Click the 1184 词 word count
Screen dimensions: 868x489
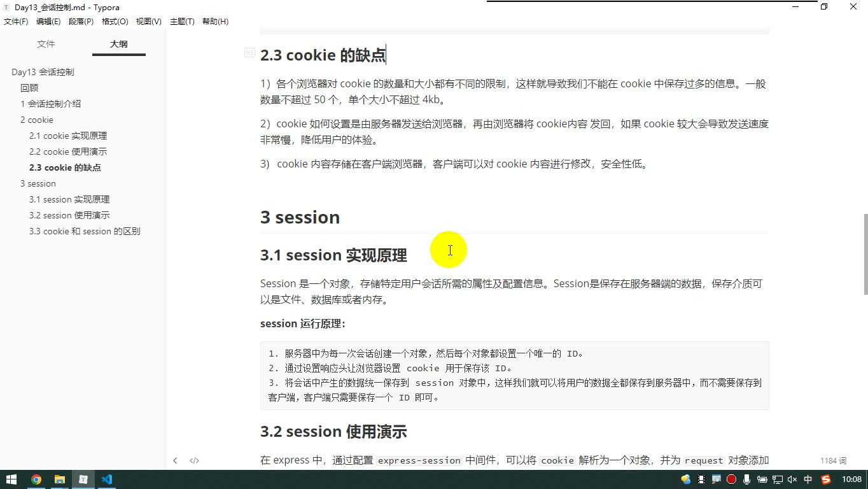(x=834, y=460)
